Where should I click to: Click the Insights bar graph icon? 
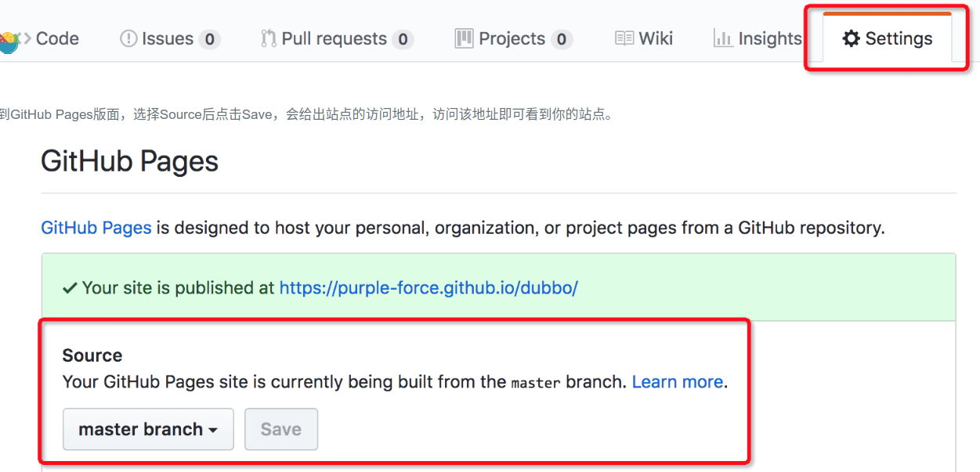point(723,38)
